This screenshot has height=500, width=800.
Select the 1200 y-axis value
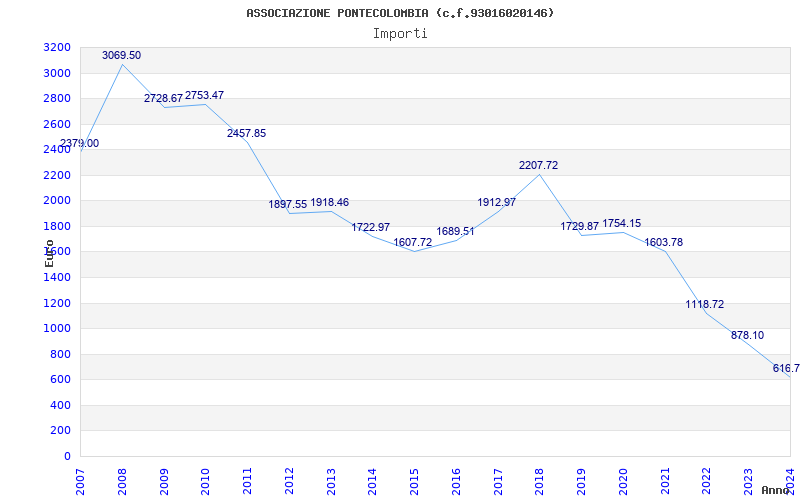(57, 303)
